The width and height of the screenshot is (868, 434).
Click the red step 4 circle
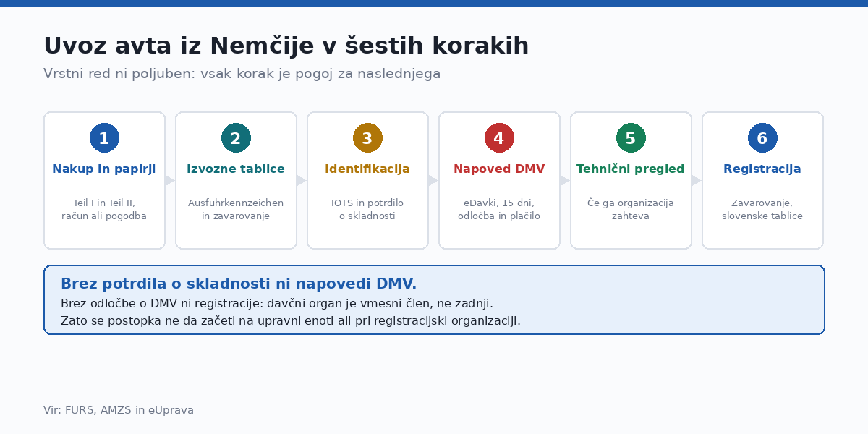pyautogui.click(x=499, y=138)
